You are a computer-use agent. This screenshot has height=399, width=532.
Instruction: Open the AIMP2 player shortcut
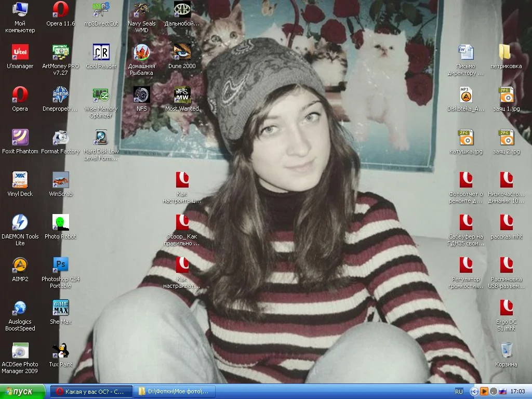[20, 265]
